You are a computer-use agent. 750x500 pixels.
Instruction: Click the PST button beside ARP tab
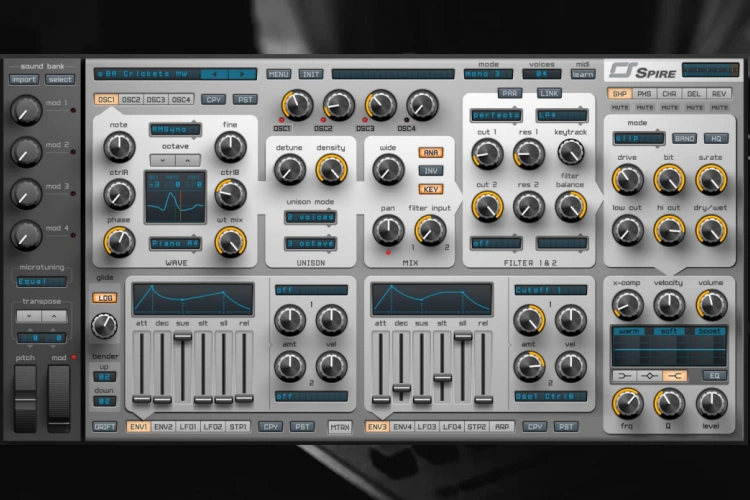point(566,427)
